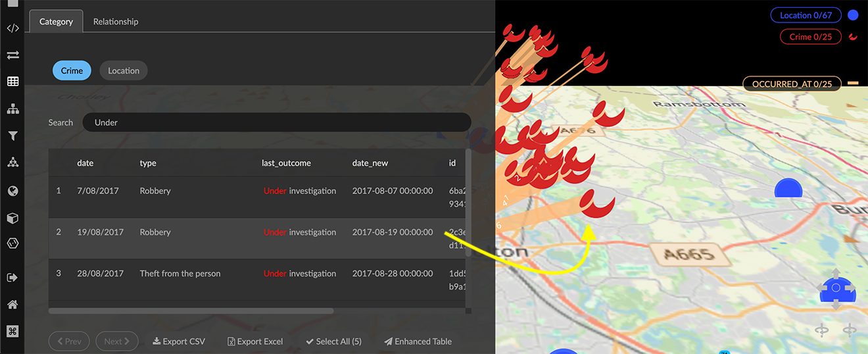Select the 3D cube icon in sidebar
868x354 pixels.
click(12, 218)
